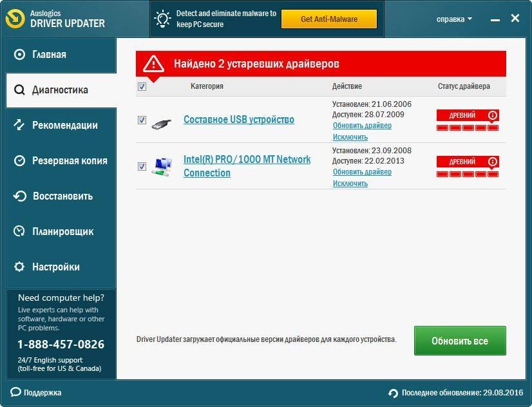Click the network computers icon for Intel PRO/1000
This screenshot has height=407, width=532.
[x=162, y=166]
